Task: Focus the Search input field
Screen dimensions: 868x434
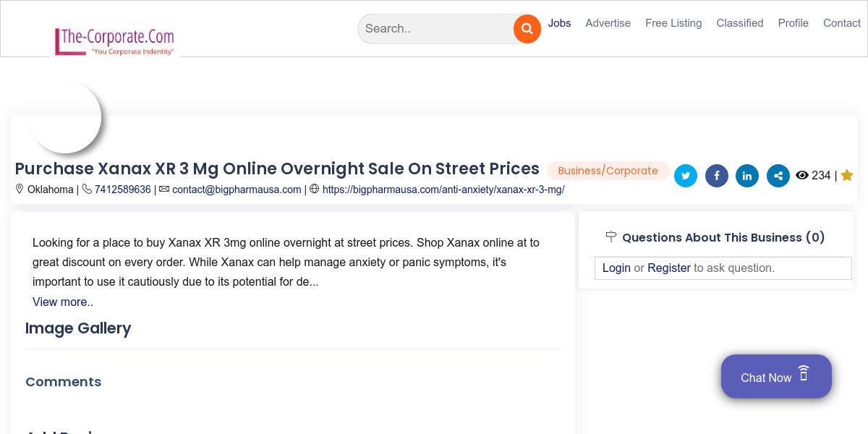Action: point(436,29)
